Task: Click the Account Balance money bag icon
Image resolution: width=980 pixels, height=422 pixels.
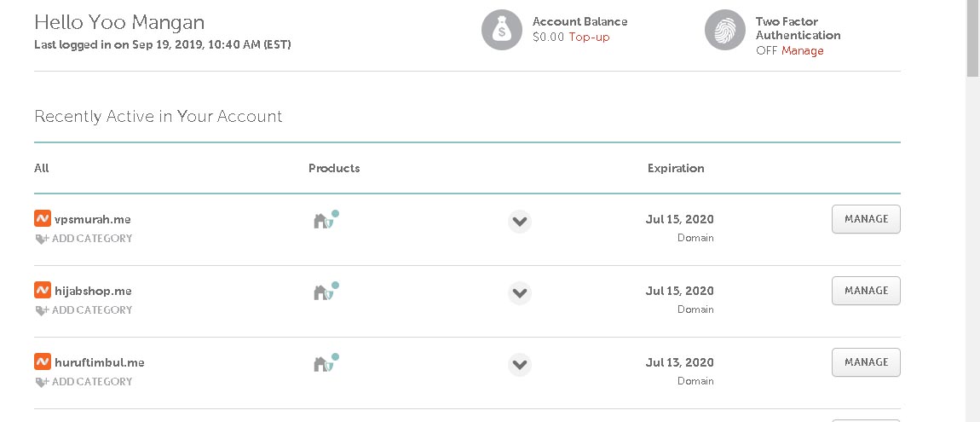Action: (502, 31)
